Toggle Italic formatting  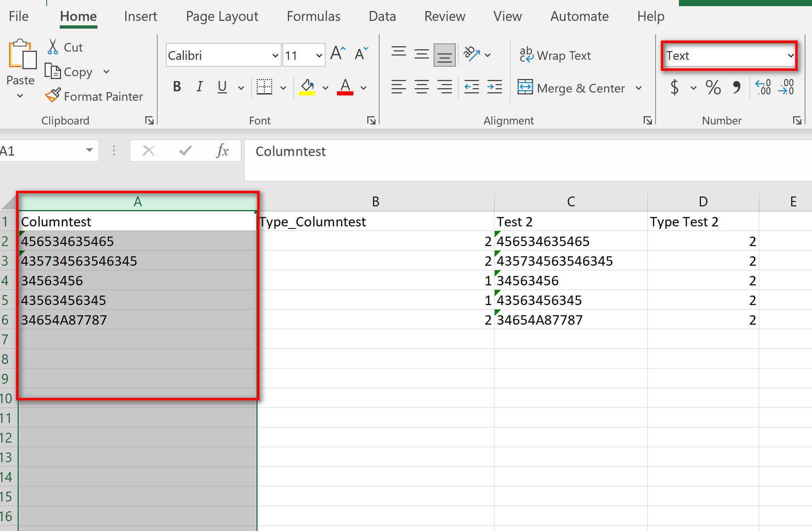[199, 87]
